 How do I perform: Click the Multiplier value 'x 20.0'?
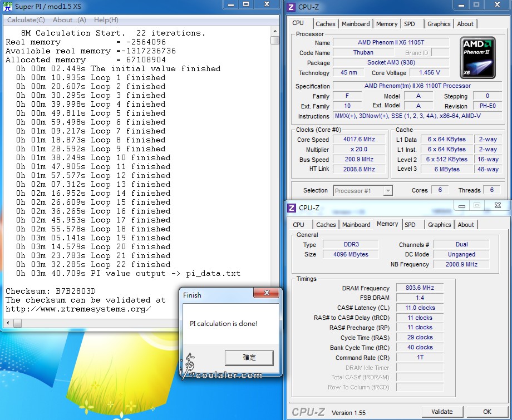pyautogui.click(x=359, y=150)
